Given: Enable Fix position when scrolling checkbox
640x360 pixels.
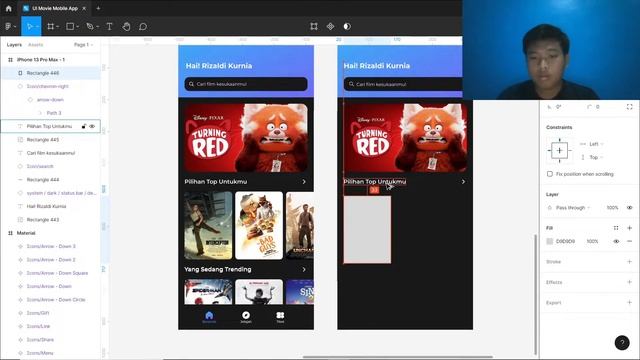Looking at the screenshot, I should pyautogui.click(x=550, y=174).
